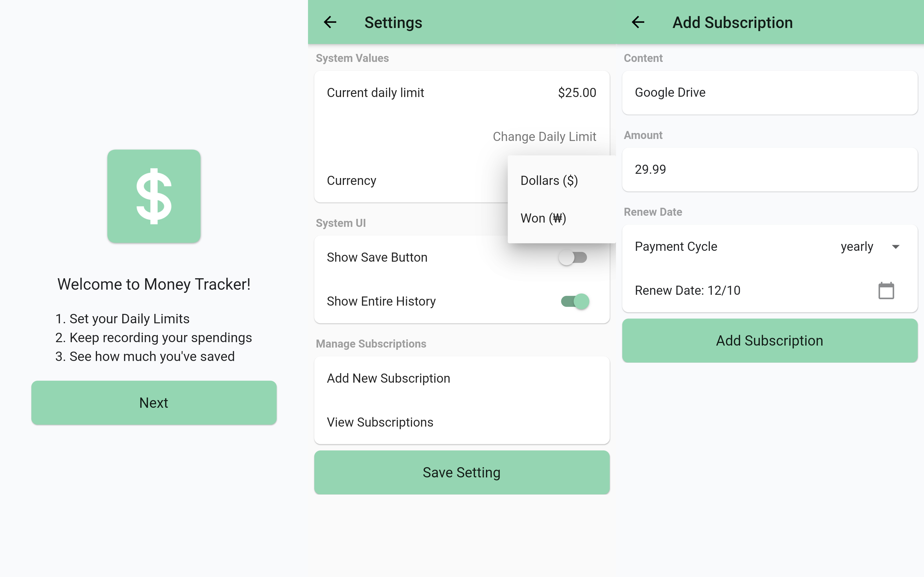Click Save Setting at the bottom
Viewport: 924px width, 577px height.
pos(462,472)
